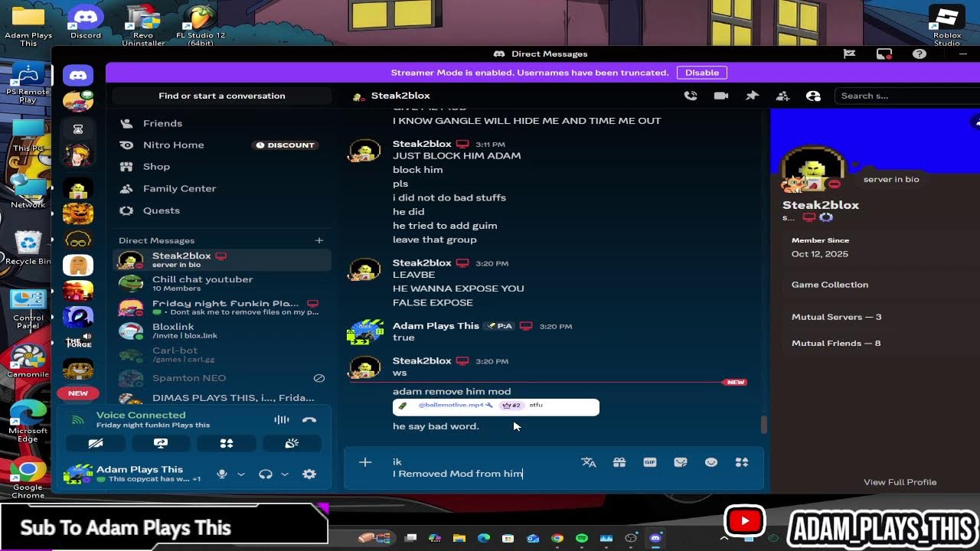Open attachment plus menu in message box
Screen dimensions: 980x551
[365, 462]
